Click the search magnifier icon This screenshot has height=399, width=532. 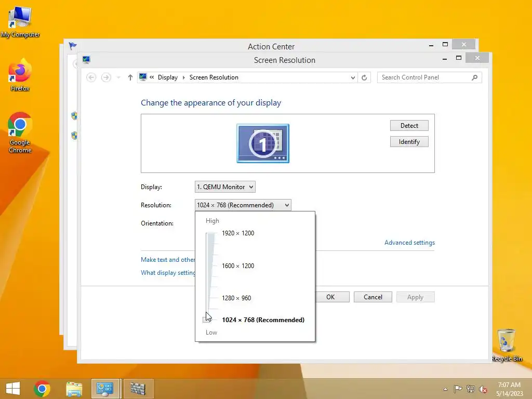tap(475, 77)
